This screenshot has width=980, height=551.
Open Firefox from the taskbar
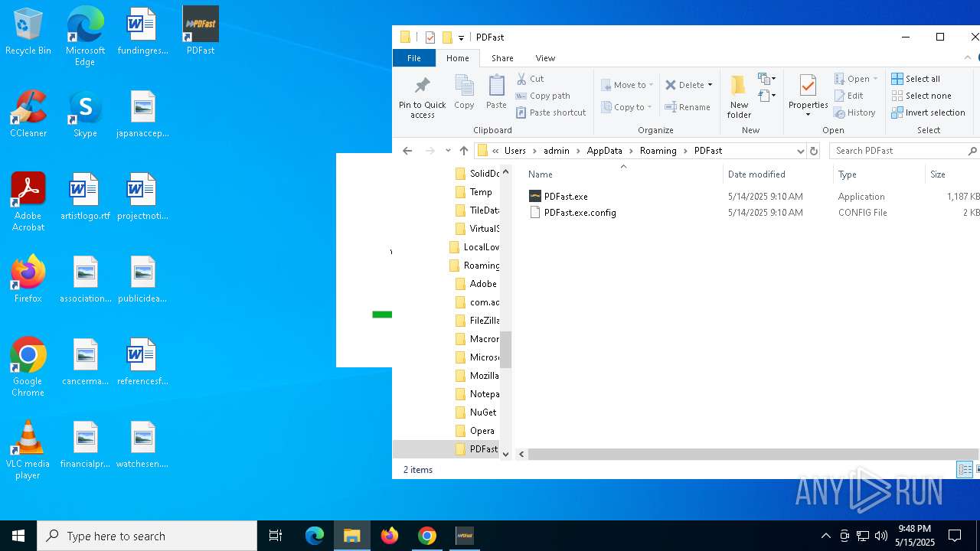point(390,536)
